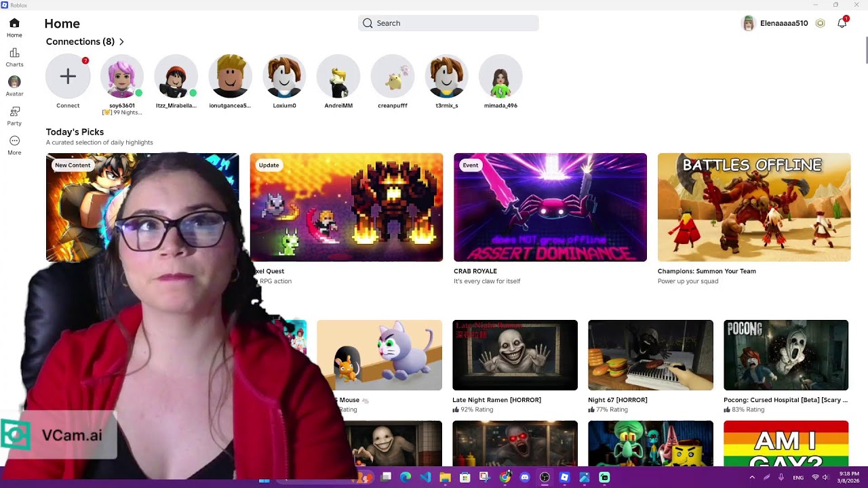Open the CRAB ROYALE event thumbnail
The width and height of the screenshot is (868, 488).
pos(550,207)
